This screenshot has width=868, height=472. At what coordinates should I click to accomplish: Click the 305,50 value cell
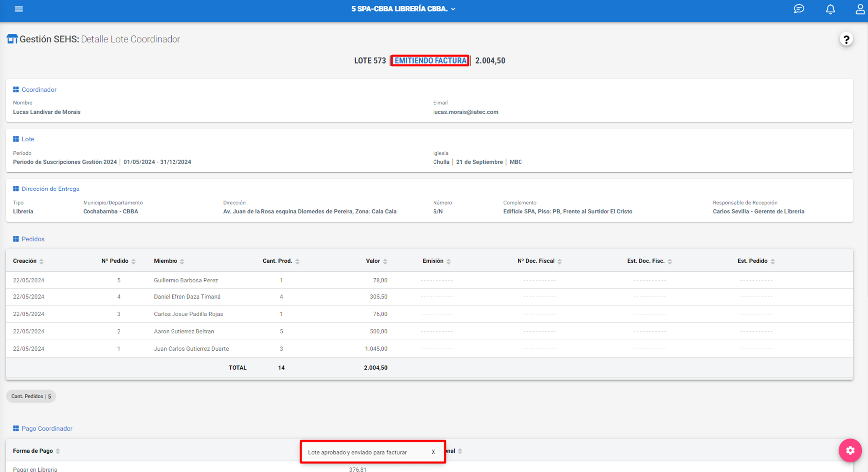click(378, 297)
